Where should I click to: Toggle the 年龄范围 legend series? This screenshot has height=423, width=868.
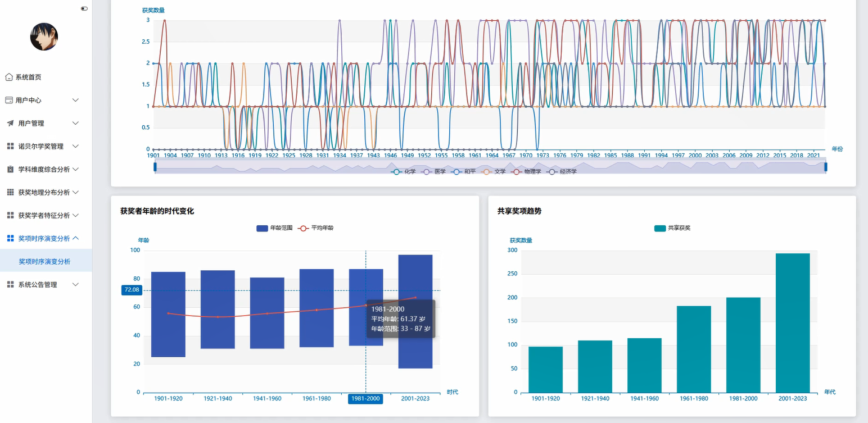click(274, 228)
